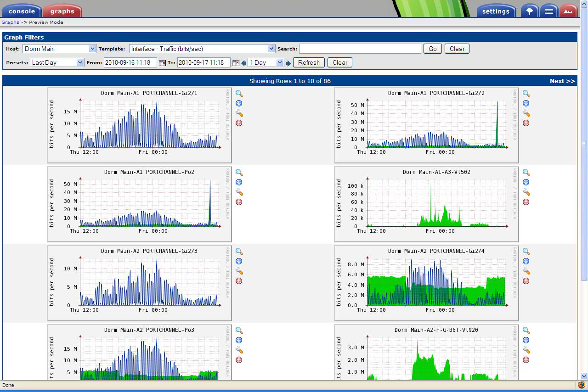Open wrench properties for A1-A3-Vl502 graph
The image size is (588, 392).
point(526,192)
